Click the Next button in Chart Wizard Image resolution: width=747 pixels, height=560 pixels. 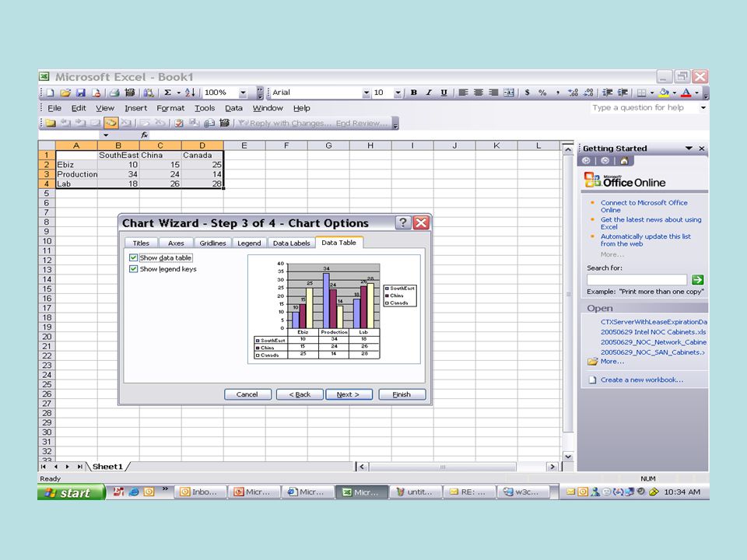[x=349, y=394]
